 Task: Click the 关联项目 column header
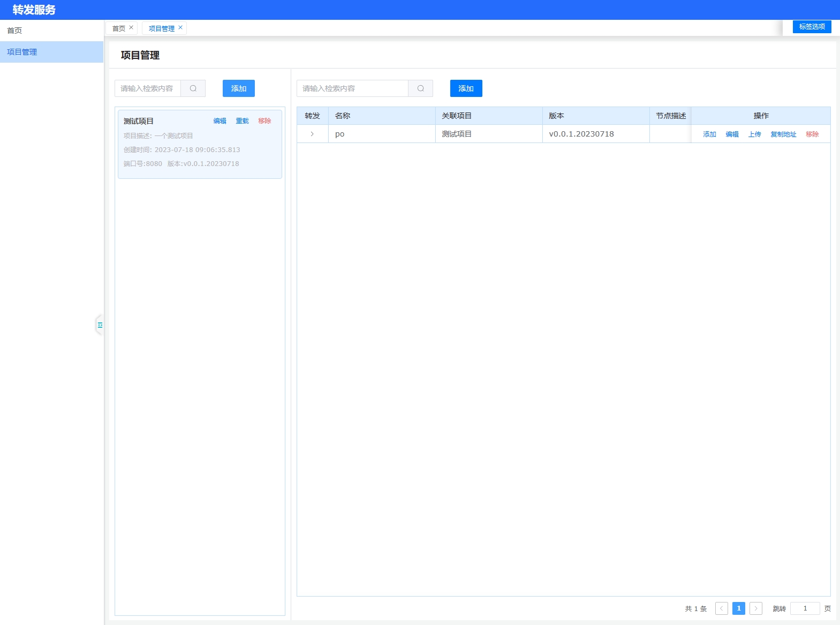pos(489,116)
